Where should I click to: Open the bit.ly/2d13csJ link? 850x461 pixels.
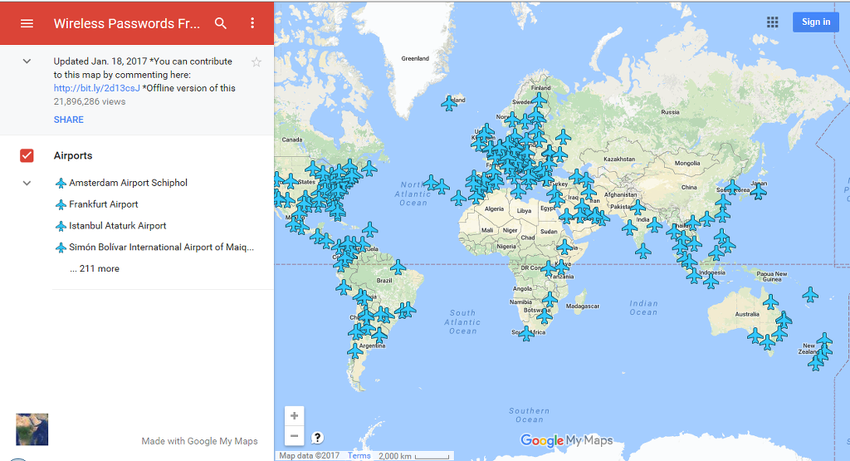(x=96, y=88)
